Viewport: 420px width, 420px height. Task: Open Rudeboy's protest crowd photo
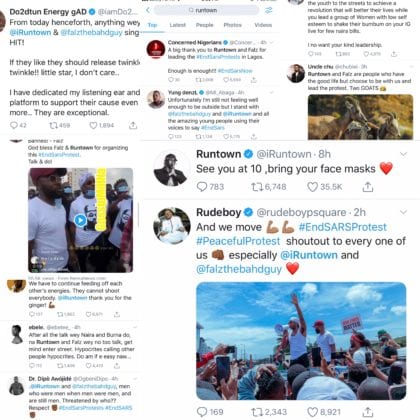[x=301, y=341]
